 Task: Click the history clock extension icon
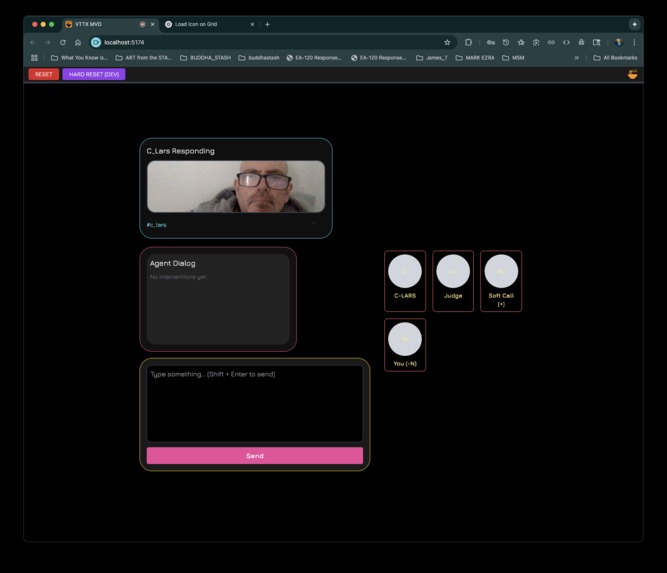pos(506,42)
